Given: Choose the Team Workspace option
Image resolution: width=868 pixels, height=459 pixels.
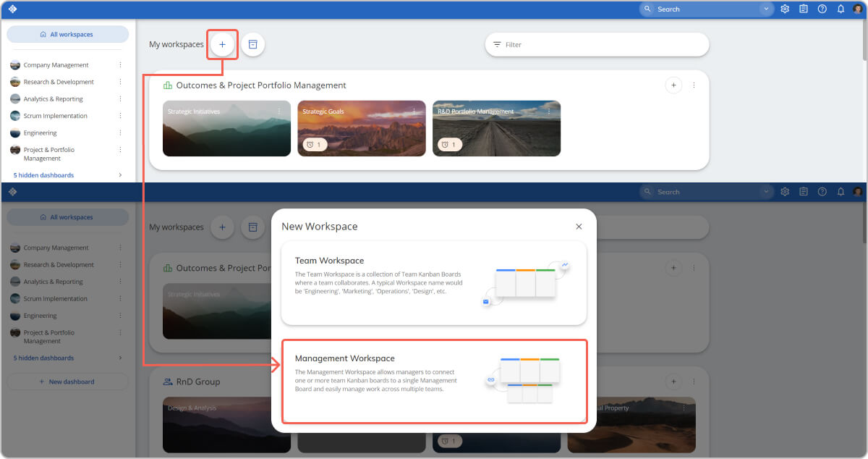Looking at the screenshot, I should click(434, 281).
